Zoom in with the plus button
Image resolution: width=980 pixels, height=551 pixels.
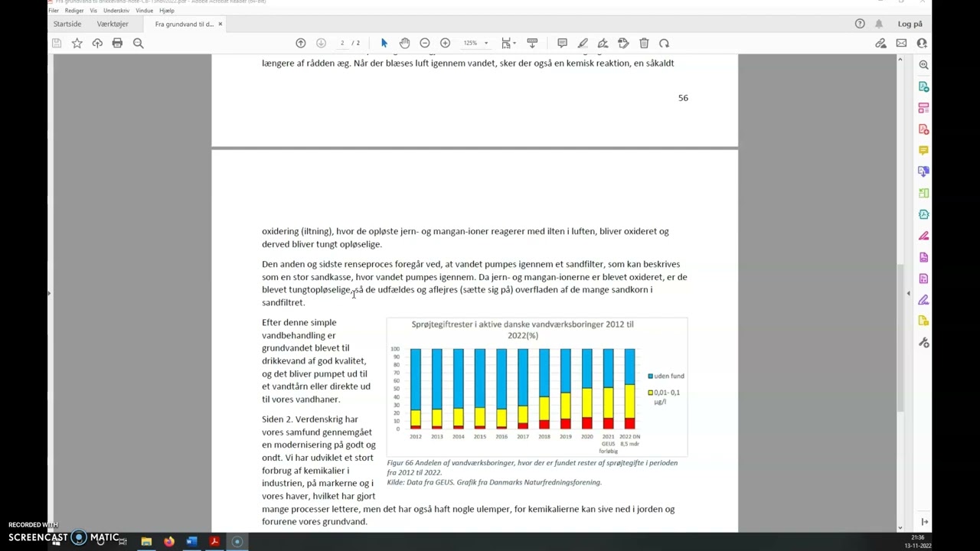pyautogui.click(x=445, y=44)
